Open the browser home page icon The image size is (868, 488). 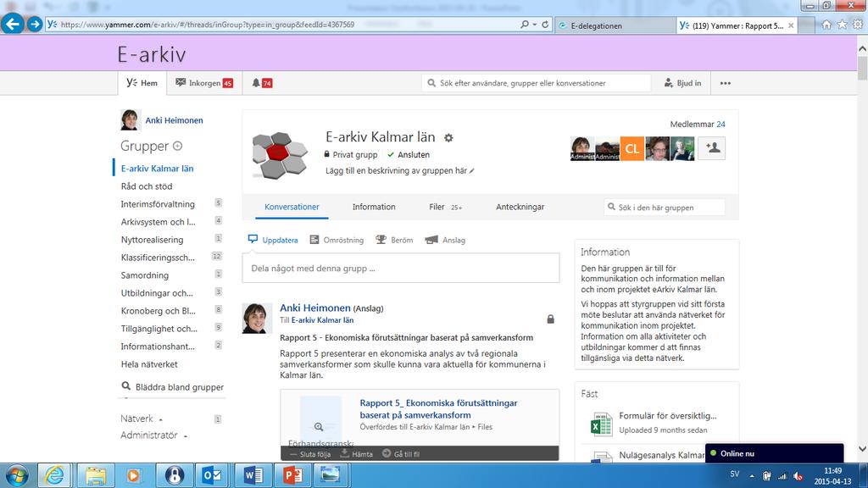[826, 25]
